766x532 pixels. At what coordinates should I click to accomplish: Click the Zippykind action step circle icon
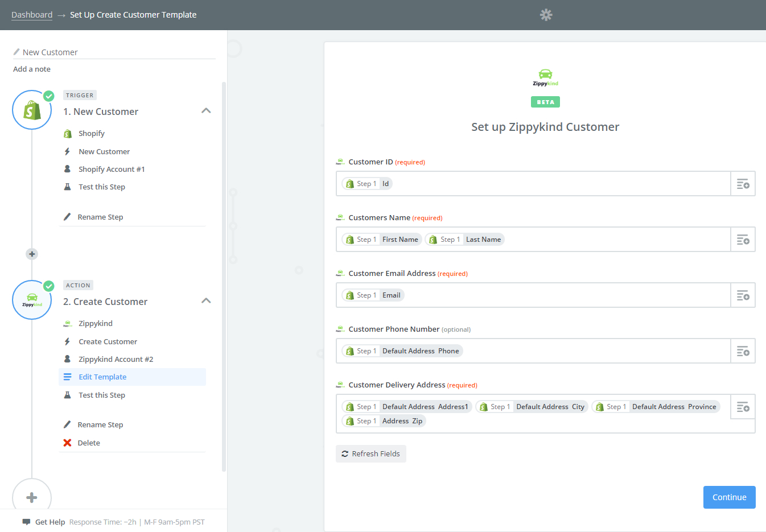tap(32, 300)
